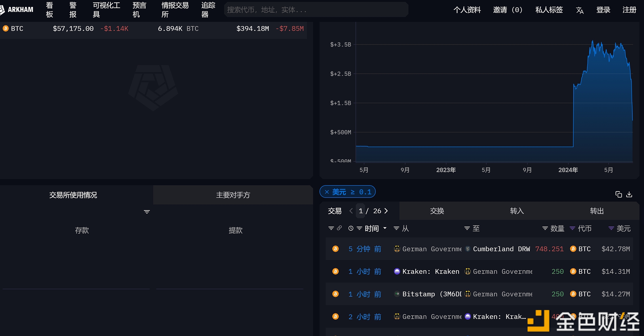Image resolution: width=644 pixels, height=336 pixels.
Task: Open the 2 小时 前 transaction time link
Action: pyautogui.click(x=365, y=316)
